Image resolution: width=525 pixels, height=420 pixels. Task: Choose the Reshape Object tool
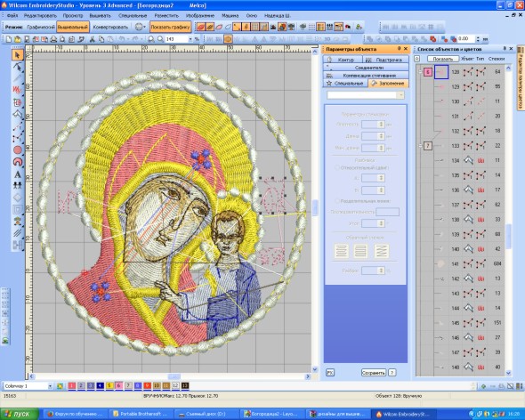point(18,67)
